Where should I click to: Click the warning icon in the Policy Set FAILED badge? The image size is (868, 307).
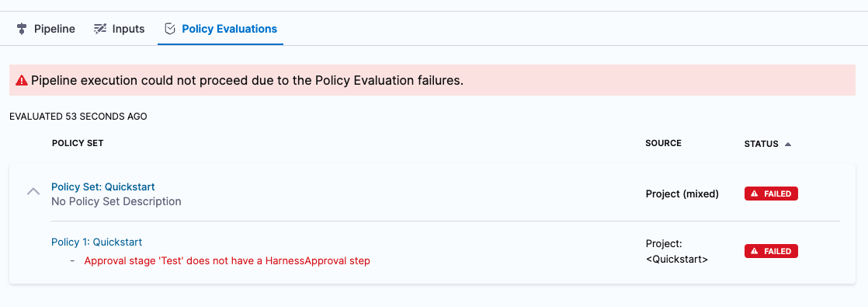point(755,194)
